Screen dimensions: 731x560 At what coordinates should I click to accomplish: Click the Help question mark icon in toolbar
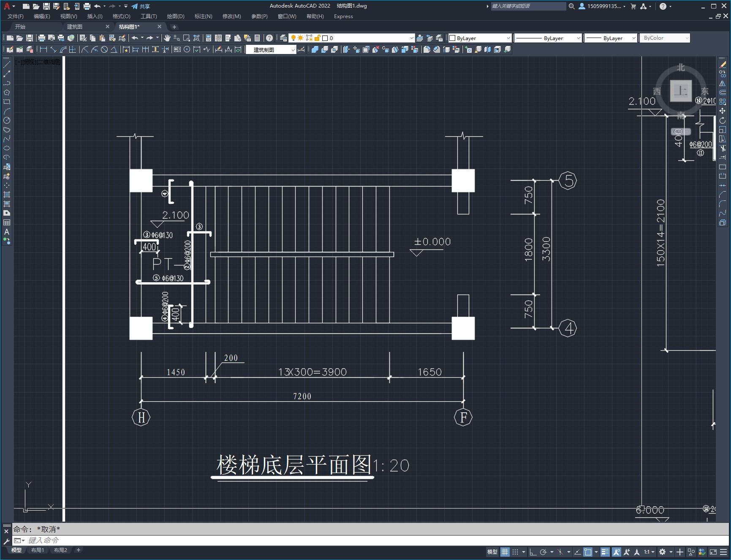coord(269,38)
